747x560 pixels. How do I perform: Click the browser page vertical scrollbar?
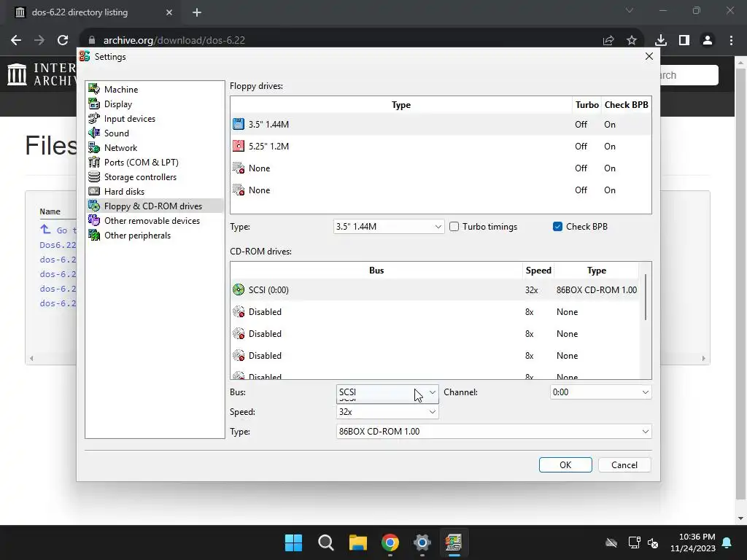[740, 284]
